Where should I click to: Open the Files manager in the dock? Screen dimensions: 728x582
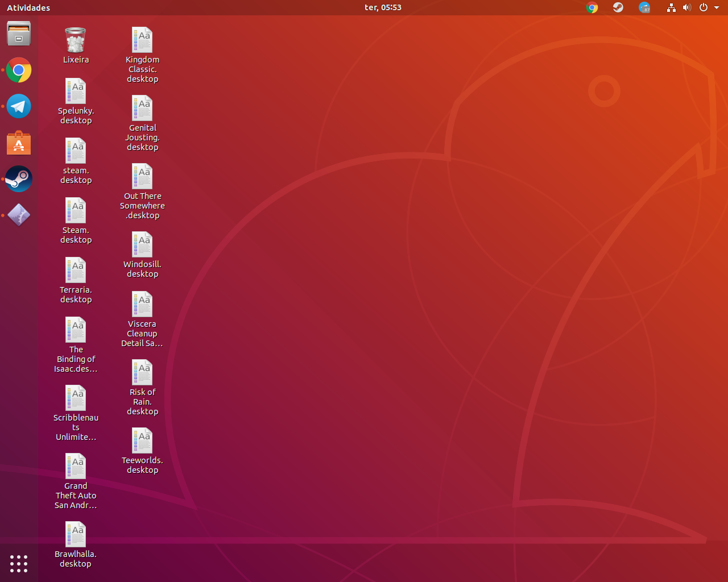click(19, 34)
